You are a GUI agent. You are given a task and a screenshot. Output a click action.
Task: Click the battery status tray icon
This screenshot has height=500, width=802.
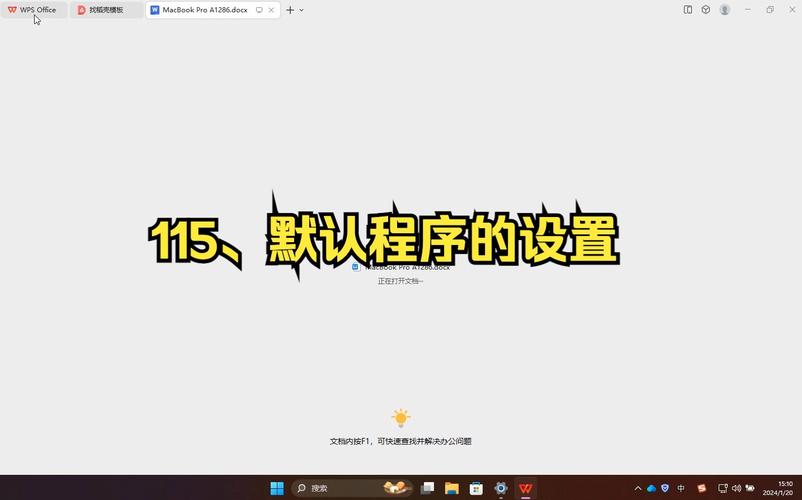(750, 488)
